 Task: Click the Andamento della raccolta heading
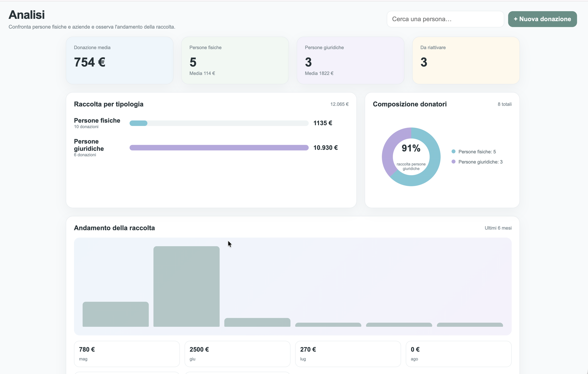tap(114, 228)
